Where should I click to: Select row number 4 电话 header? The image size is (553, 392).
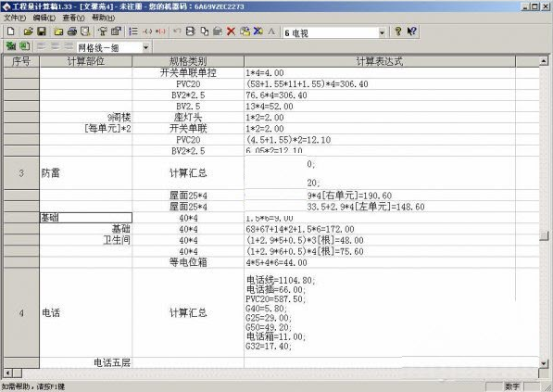point(21,313)
